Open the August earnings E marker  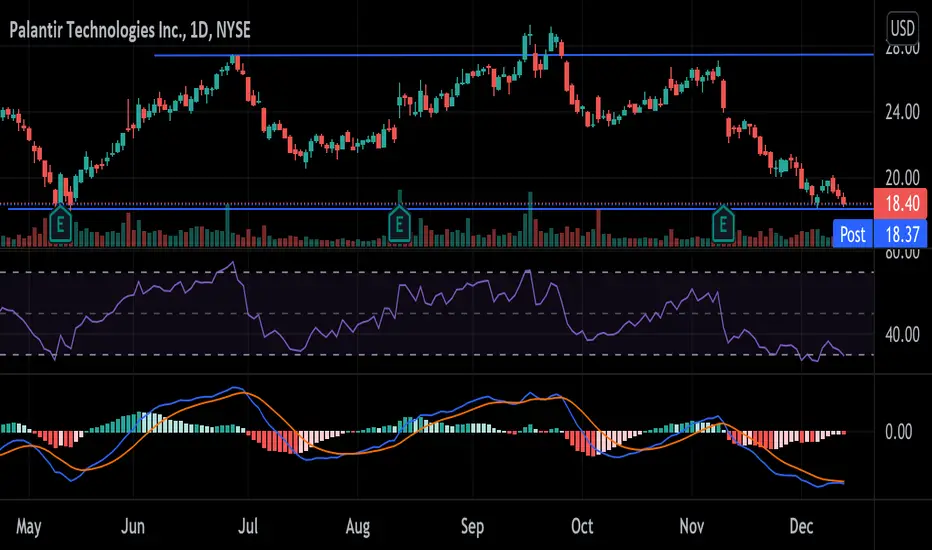click(399, 225)
